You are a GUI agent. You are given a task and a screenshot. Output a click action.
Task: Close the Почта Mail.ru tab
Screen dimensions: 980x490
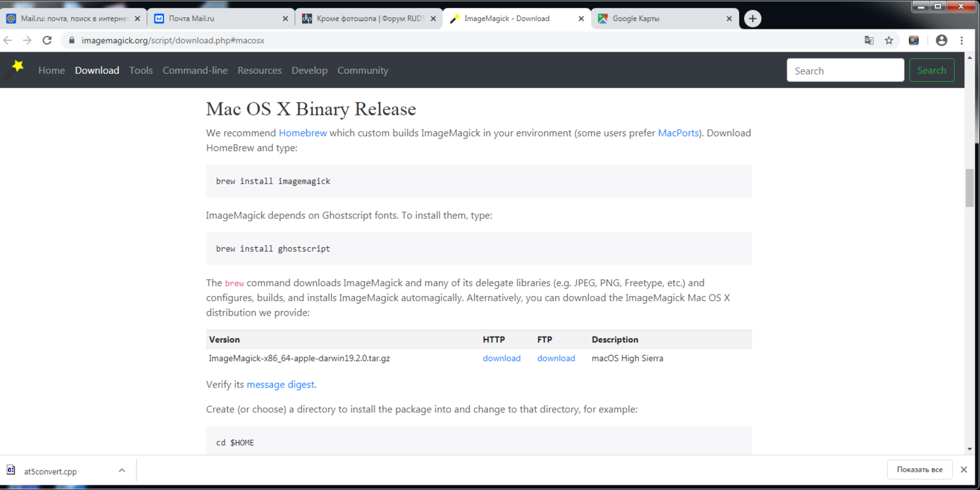coord(285,19)
